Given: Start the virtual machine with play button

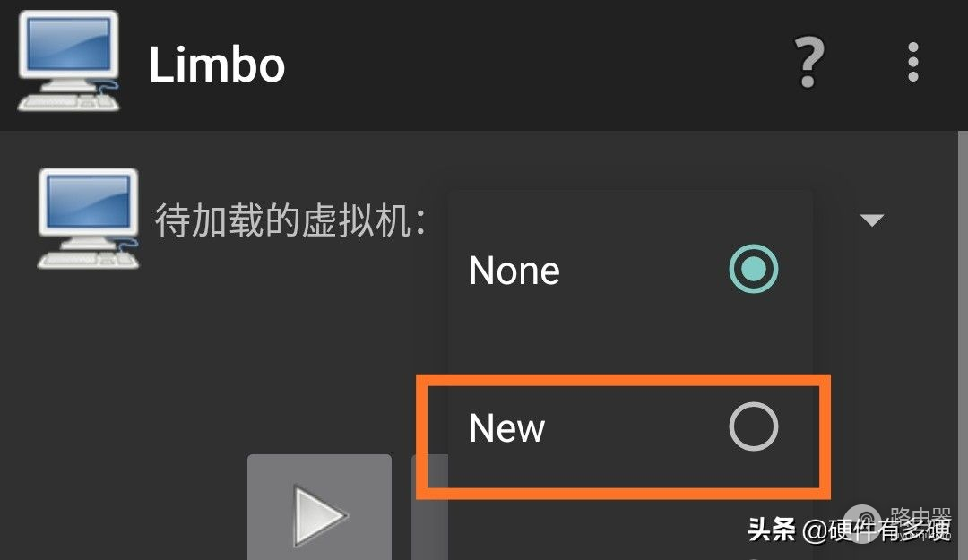Looking at the screenshot, I should (x=319, y=507).
